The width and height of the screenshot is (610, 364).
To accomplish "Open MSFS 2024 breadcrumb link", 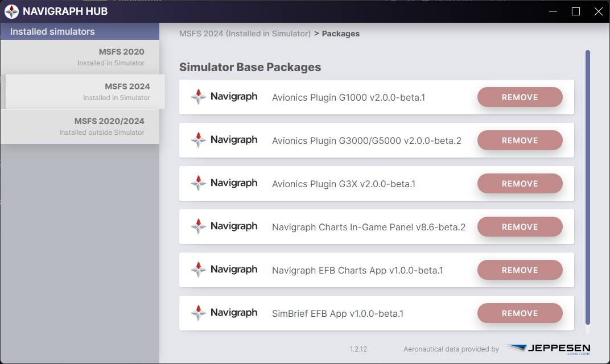I will click(x=245, y=34).
